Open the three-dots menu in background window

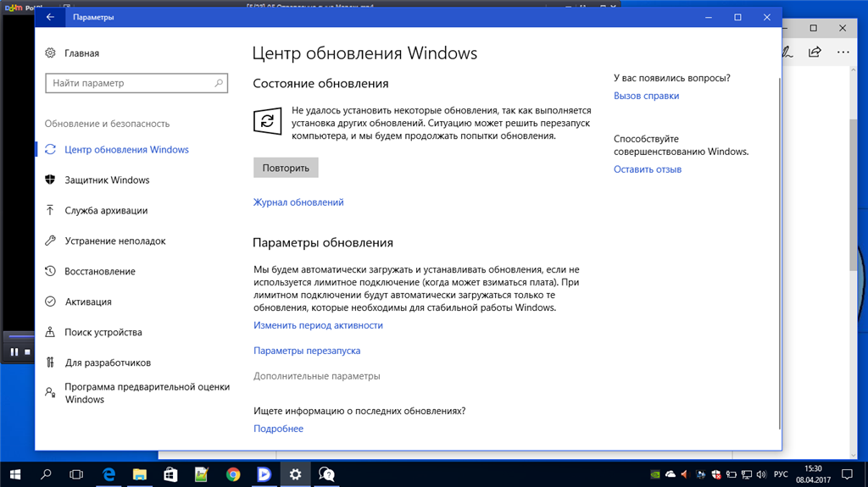[x=843, y=52]
